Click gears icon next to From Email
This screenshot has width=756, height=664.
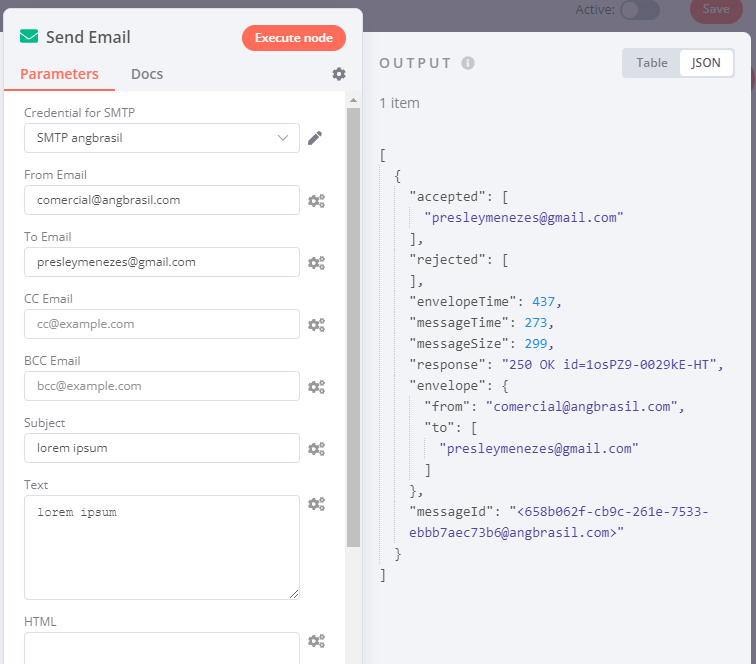316,200
